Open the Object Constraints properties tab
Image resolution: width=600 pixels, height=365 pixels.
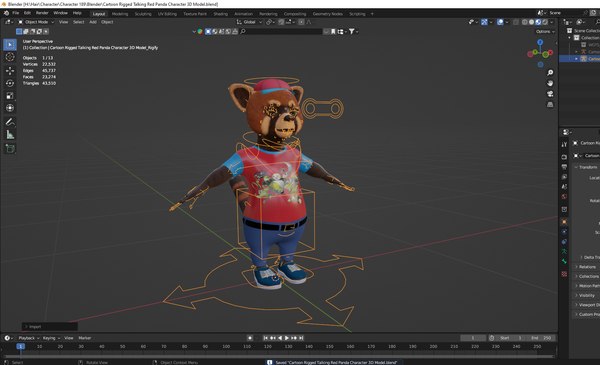564,242
